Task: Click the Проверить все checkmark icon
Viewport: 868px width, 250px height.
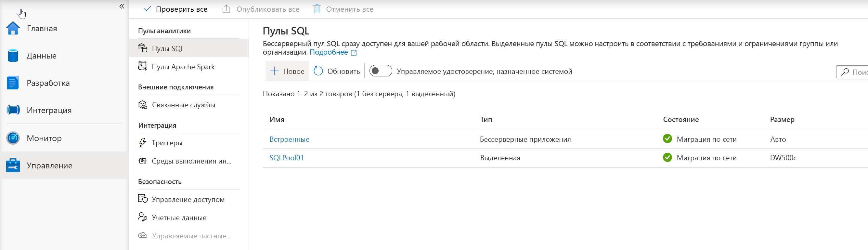Action: point(147,9)
